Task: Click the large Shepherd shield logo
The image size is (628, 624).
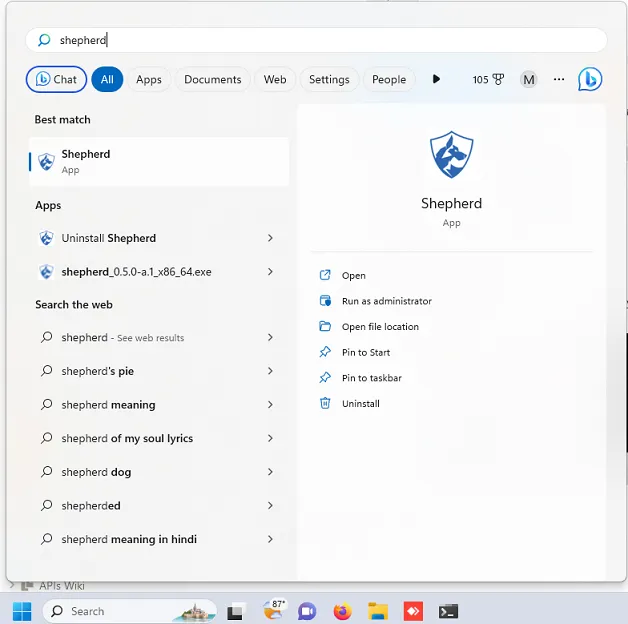Action: pyautogui.click(x=451, y=155)
